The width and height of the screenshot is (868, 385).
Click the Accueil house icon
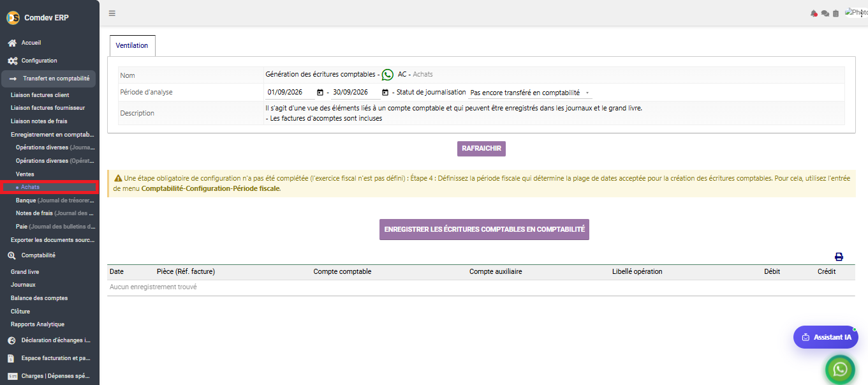[x=12, y=43]
